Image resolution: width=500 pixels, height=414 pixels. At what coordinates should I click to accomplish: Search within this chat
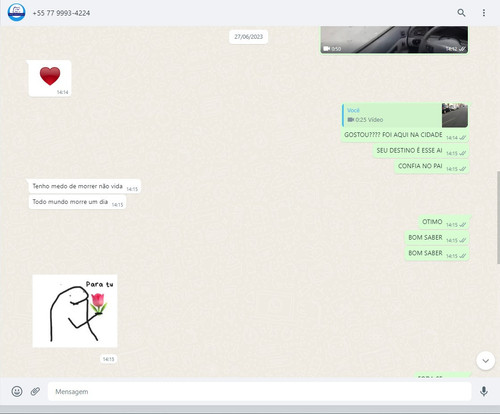point(461,13)
